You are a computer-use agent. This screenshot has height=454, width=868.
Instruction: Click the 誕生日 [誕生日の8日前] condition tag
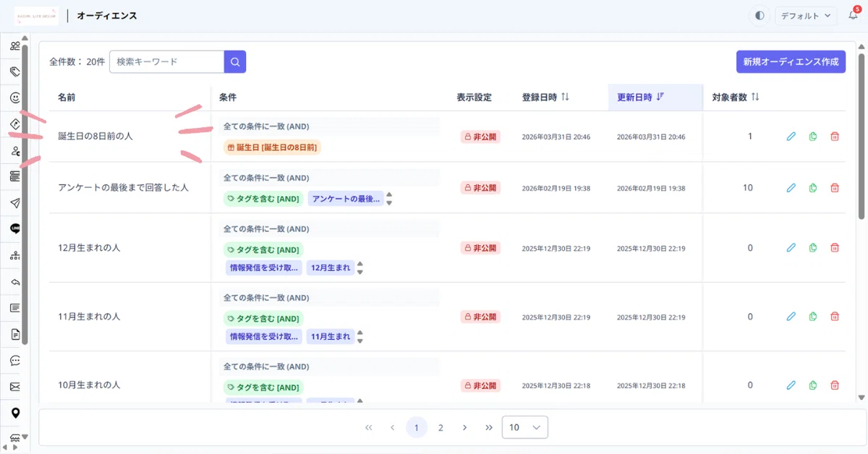click(271, 147)
